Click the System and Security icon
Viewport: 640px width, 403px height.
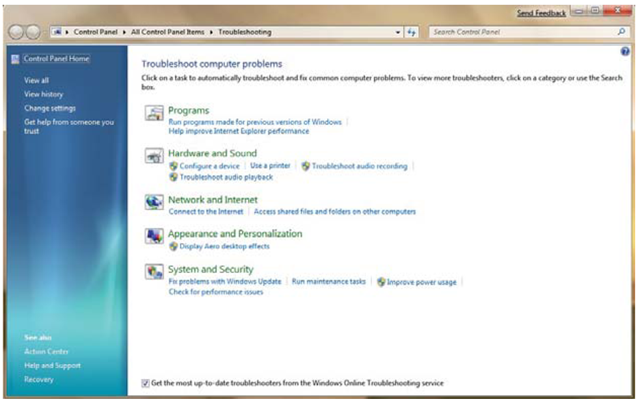point(154,272)
